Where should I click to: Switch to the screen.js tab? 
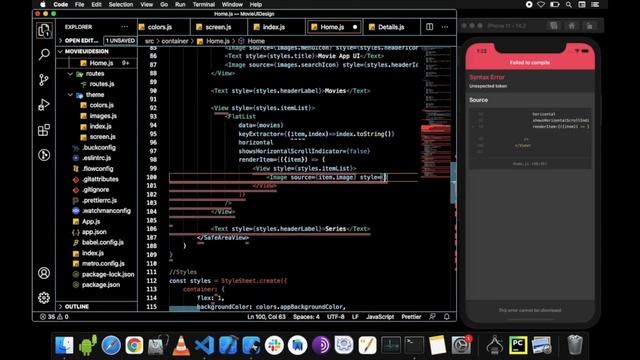(x=218, y=27)
